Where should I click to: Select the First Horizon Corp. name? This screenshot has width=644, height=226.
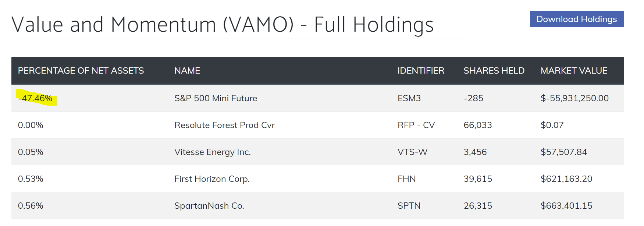tap(212, 179)
